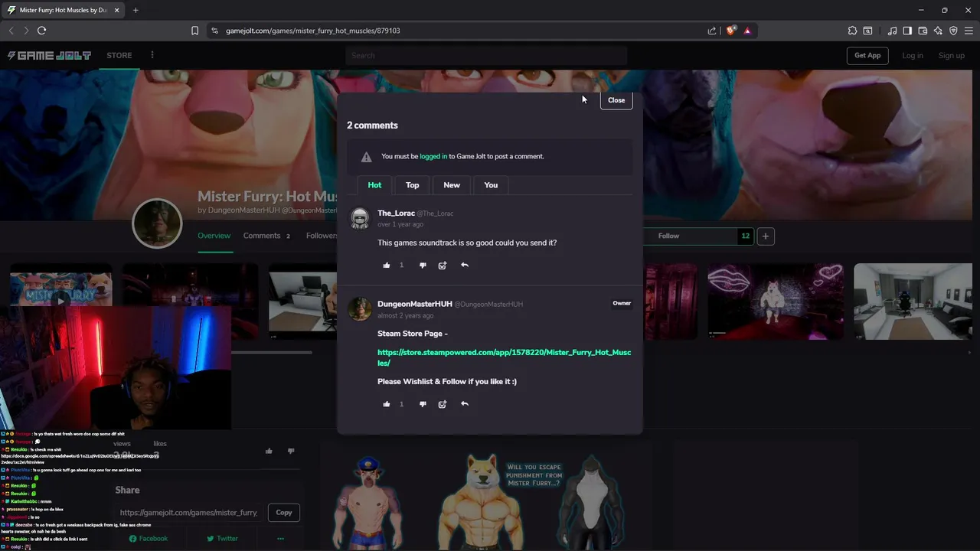Share the game on Facebook
This screenshot has width=980, height=551.
(149, 539)
